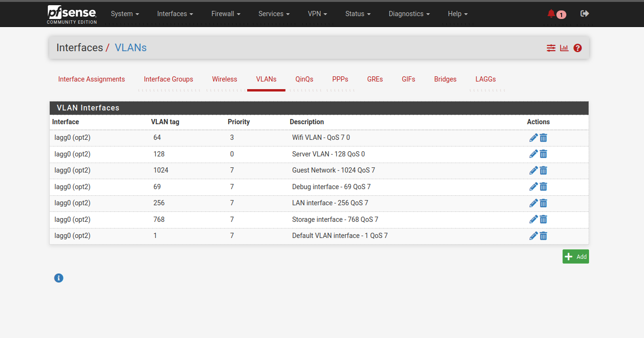The height and width of the screenshot is (338, 644).
Task: Expand the Firewall menu
Action: coord(226,14)
